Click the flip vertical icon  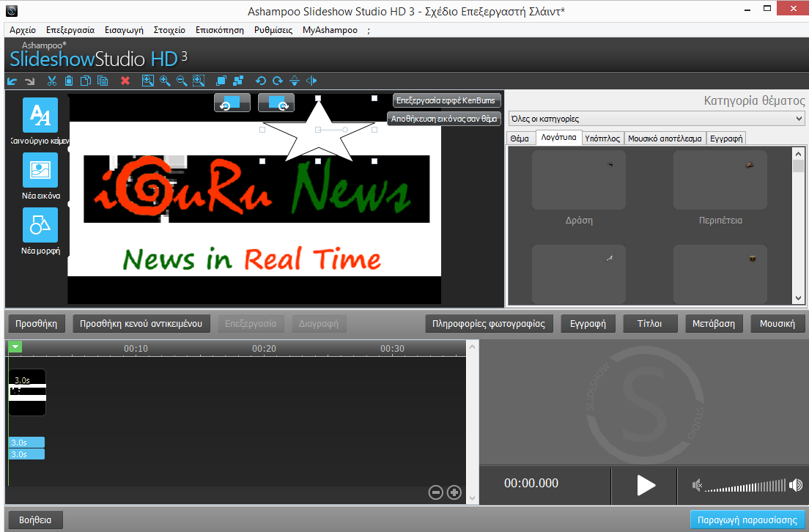tap(295, 81)
